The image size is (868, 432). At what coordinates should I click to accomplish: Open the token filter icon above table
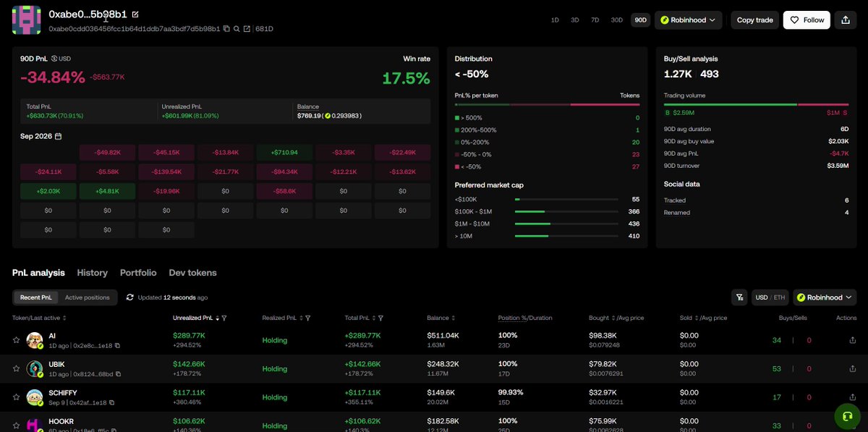tap(739, 297)
